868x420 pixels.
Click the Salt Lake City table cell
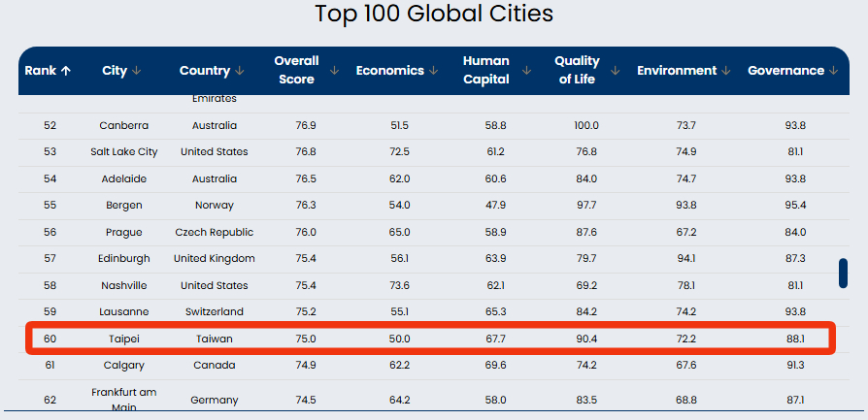(124, 151)
